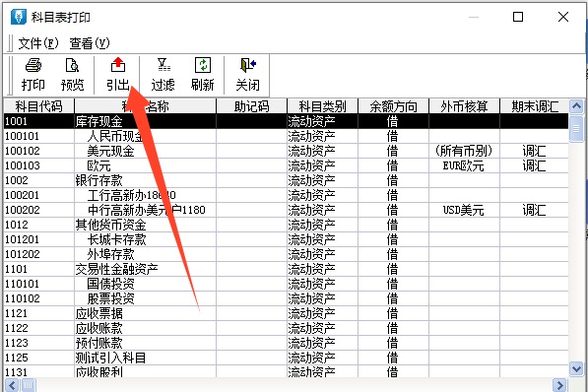Viewport: 588px width, 392px height.
Task: Click the 科目类别 column header
Action: tap(322, 106)
